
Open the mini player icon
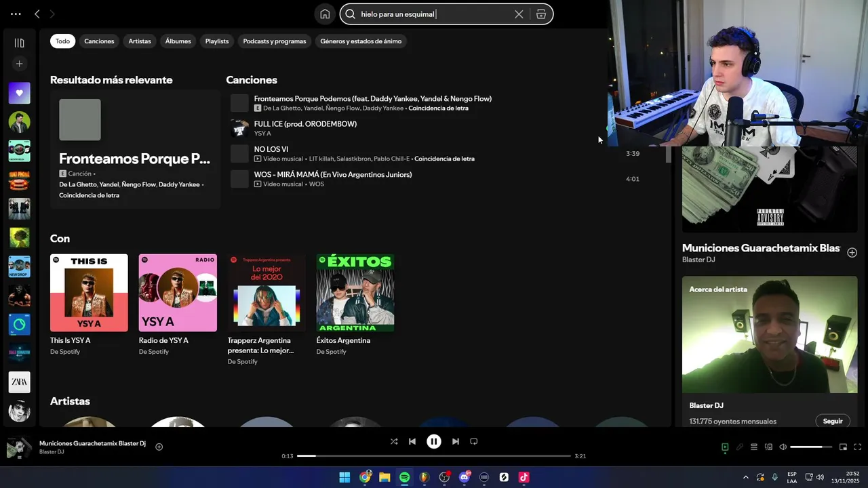[843, 447]
